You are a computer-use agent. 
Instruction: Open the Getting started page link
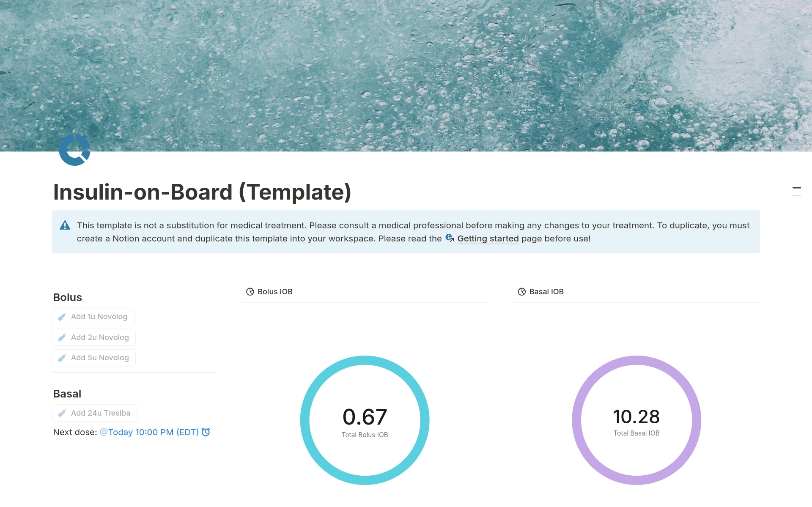(x=488, y=238)
